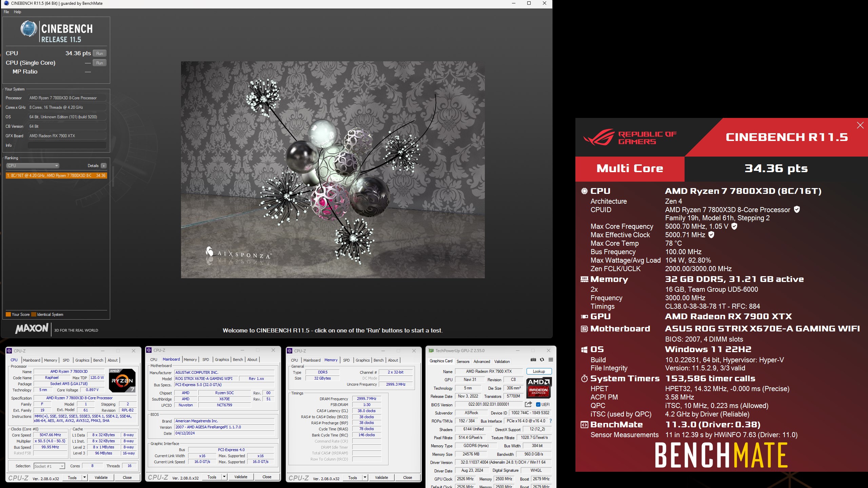The width and height of the screenshot is (868, 488).
Task: Click Validate in CPU-Z Memory window
Action: pyautogui.click(x=381, y=477)
